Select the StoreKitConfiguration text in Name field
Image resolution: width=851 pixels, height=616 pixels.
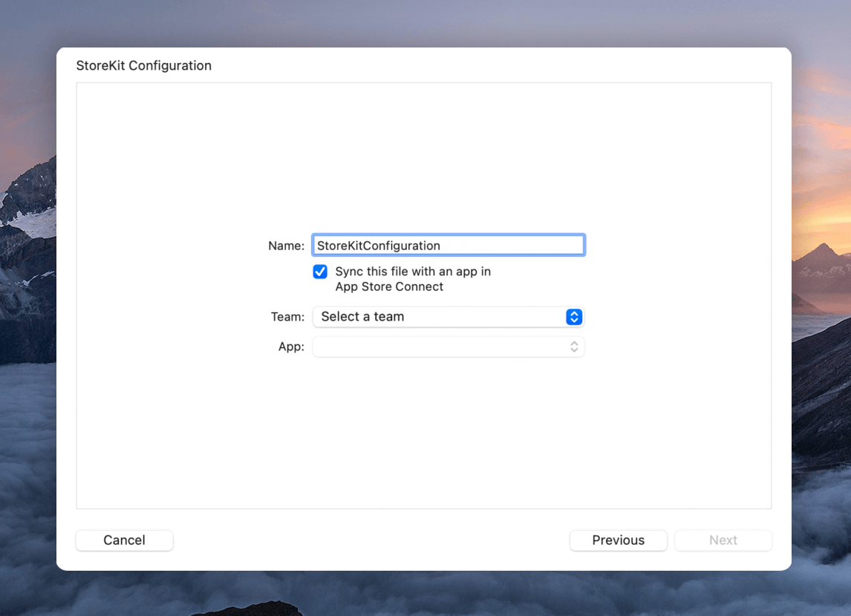(377, 245)
